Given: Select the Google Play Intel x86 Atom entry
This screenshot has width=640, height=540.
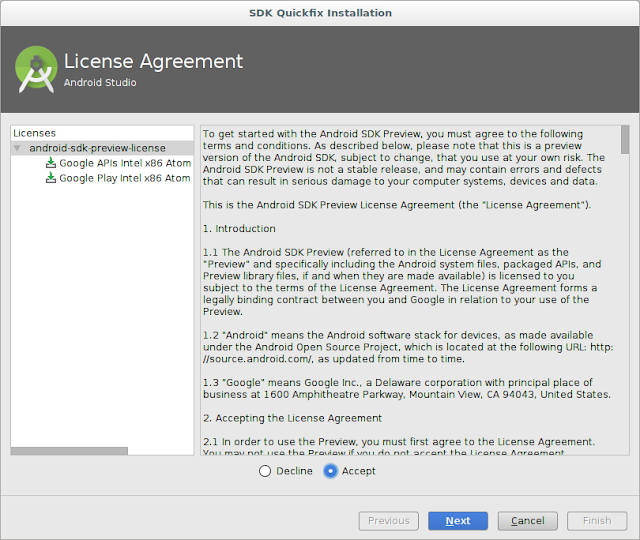Looking at the screenshot, I should pyautogui.click(x=124, y=178).
